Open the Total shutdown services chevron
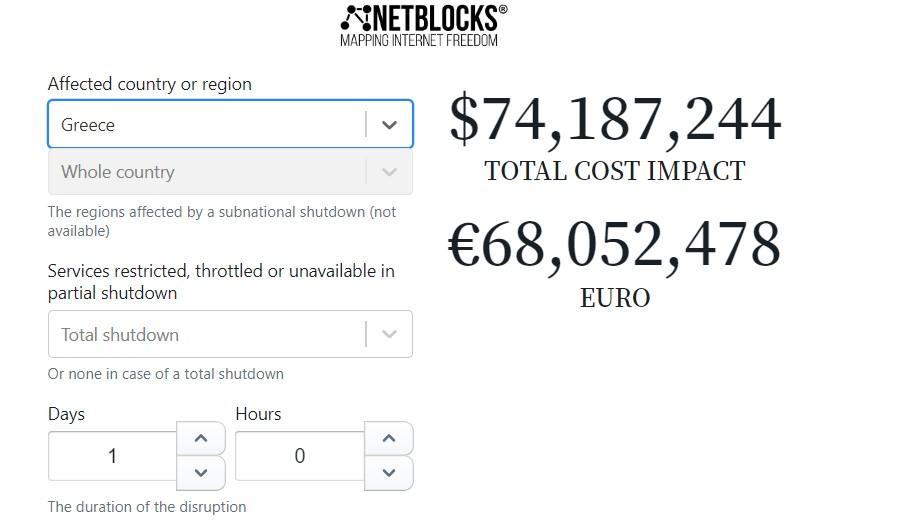Screen dimensions: 903x527 point(389,334)
